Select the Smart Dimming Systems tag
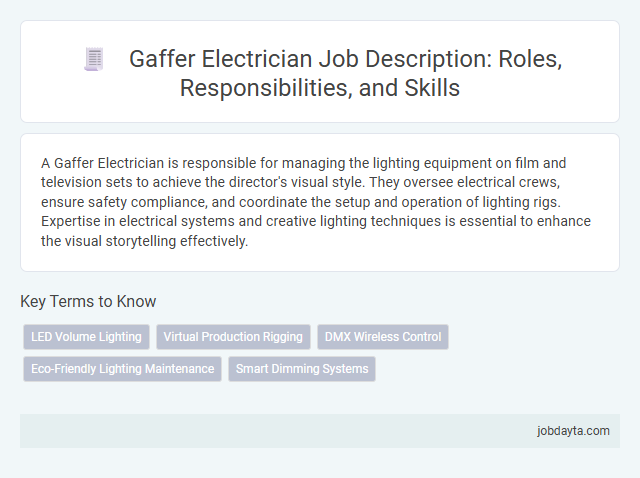640x478 pixels. 302,369
